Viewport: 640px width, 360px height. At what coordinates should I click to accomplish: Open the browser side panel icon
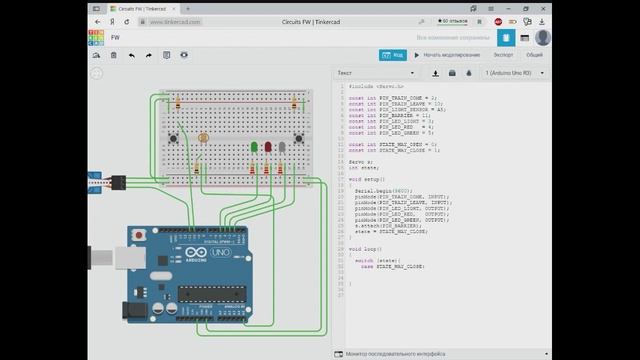point(96,9)
